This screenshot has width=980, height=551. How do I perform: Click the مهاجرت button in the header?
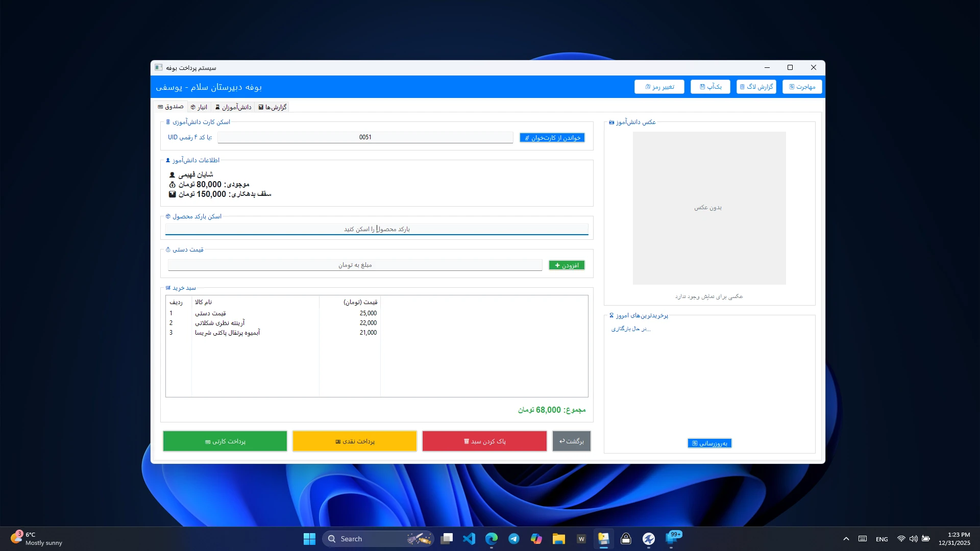point(802,87)
